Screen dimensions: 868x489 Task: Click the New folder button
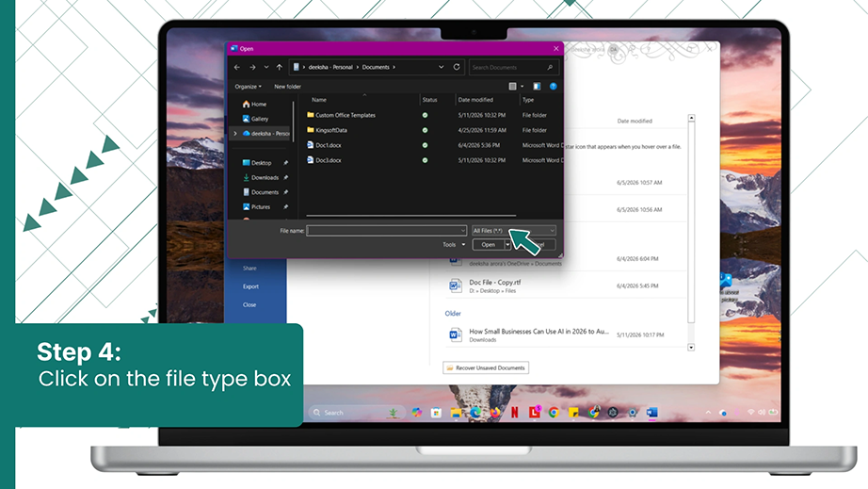click(x=288, y=87)
